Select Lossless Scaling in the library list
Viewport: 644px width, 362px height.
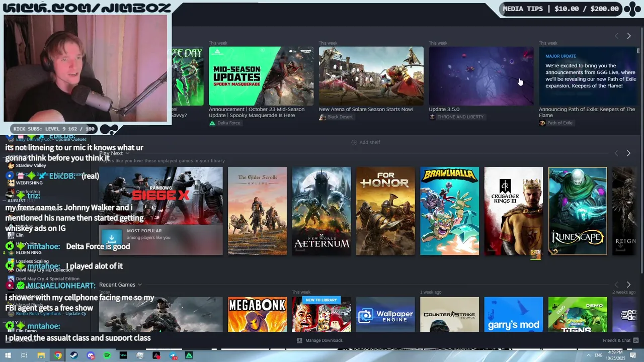32,261
